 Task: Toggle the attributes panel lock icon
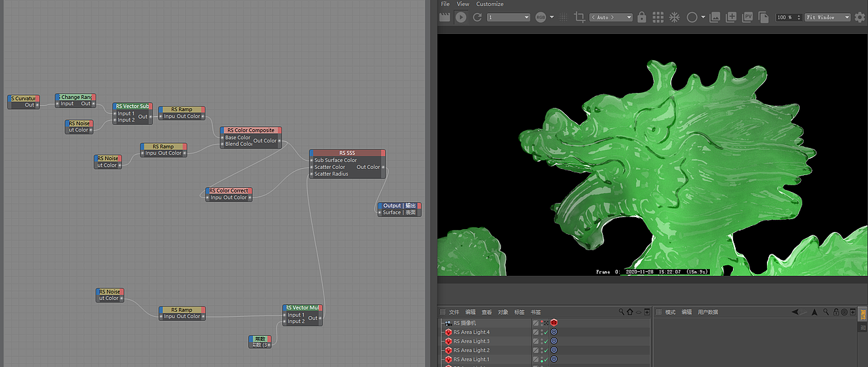(835, 312)
